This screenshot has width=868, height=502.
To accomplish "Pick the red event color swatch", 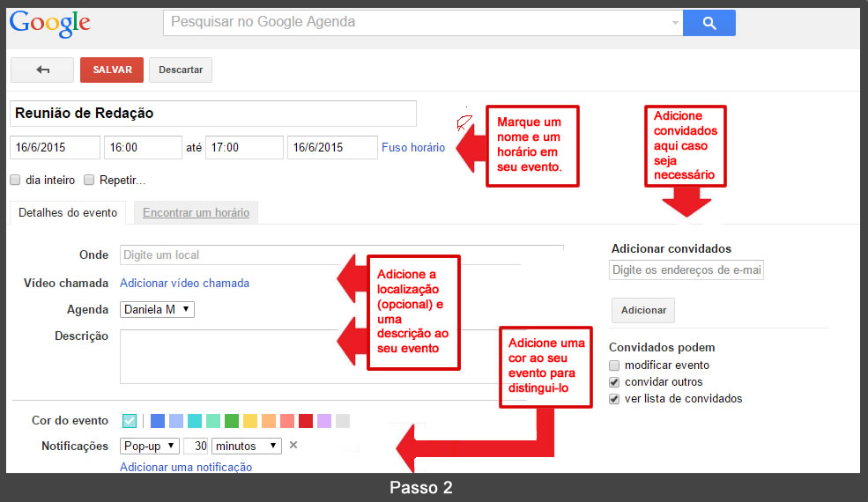I will pos(306,421).
